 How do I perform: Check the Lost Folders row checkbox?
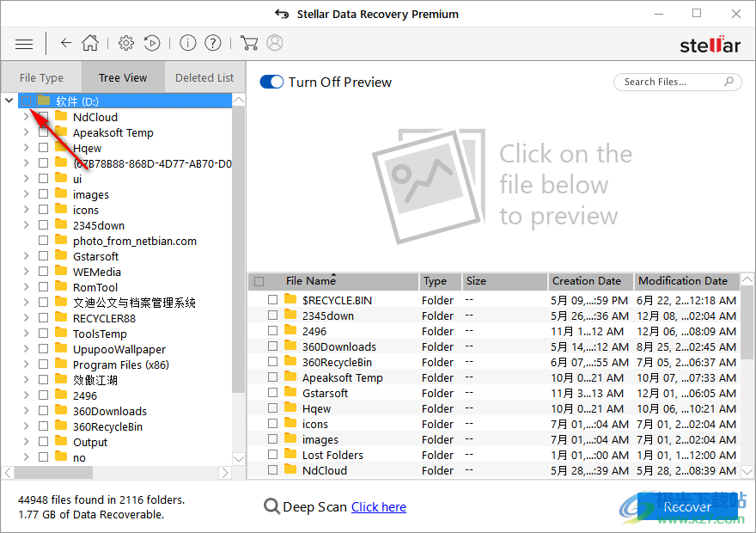(273, 455)
